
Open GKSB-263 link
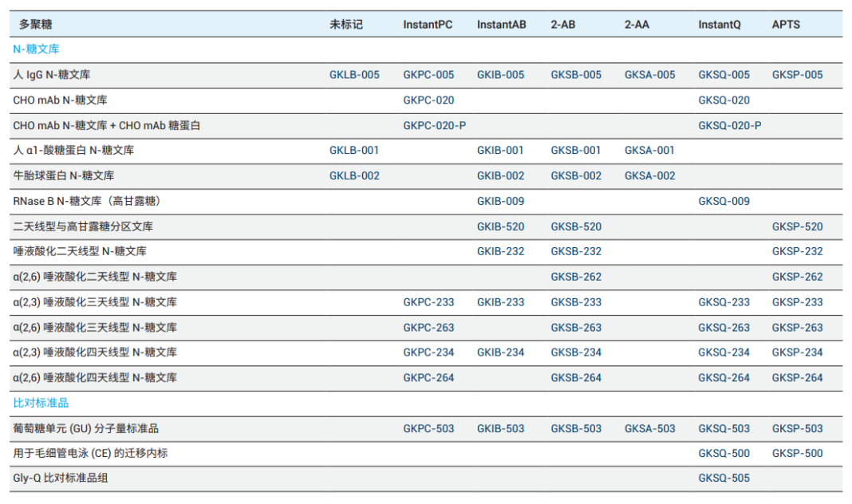[x=576, y=328]
